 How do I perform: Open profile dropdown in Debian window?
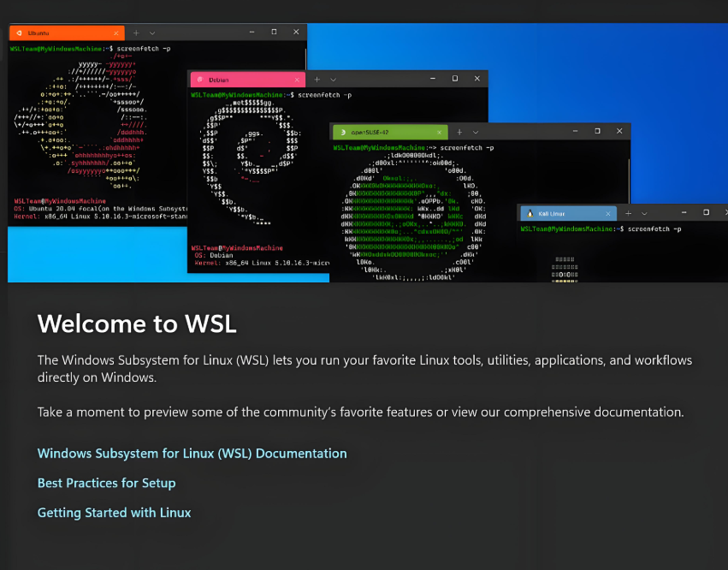tap(334, 80)
